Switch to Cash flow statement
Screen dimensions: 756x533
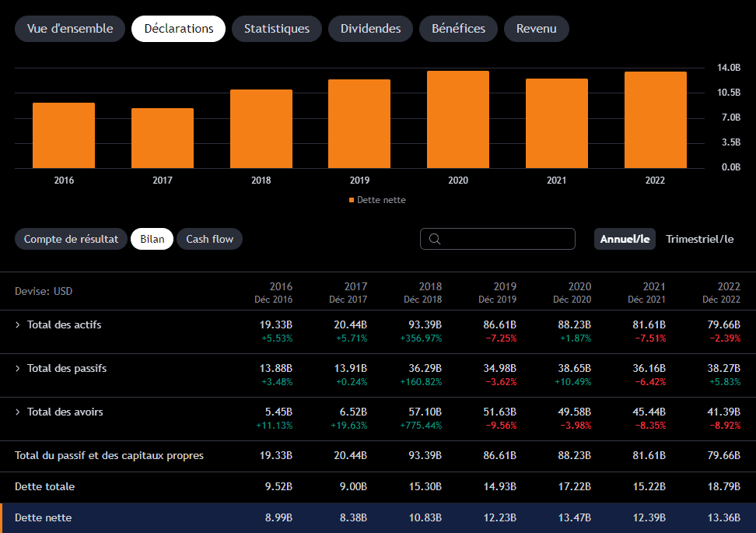click(x=209, y=239)
